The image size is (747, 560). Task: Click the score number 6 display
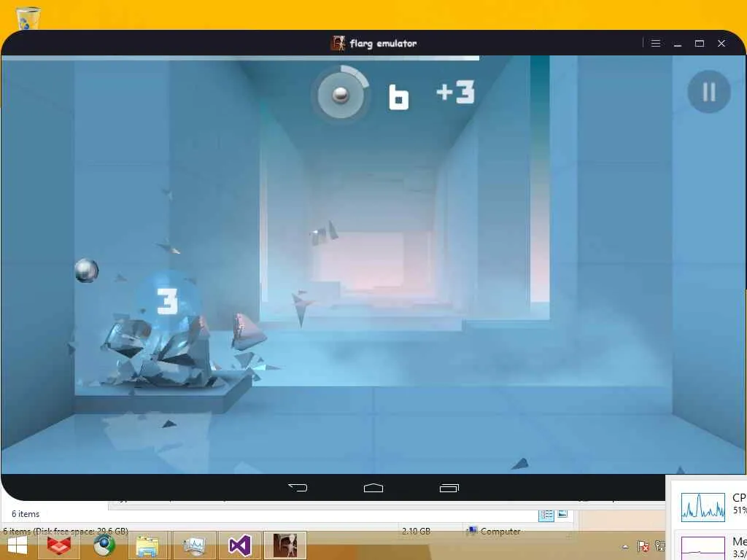[x=399, y=98]
